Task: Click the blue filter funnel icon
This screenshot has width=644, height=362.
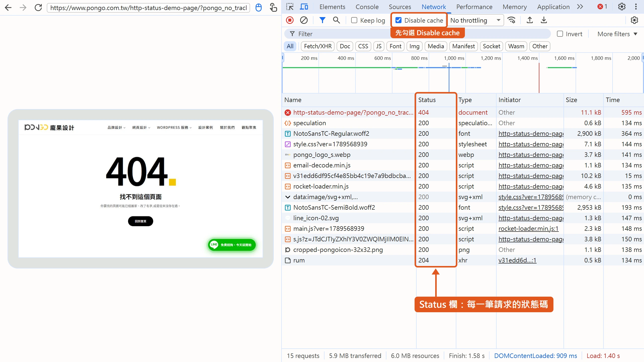Action: click(322, 20)
